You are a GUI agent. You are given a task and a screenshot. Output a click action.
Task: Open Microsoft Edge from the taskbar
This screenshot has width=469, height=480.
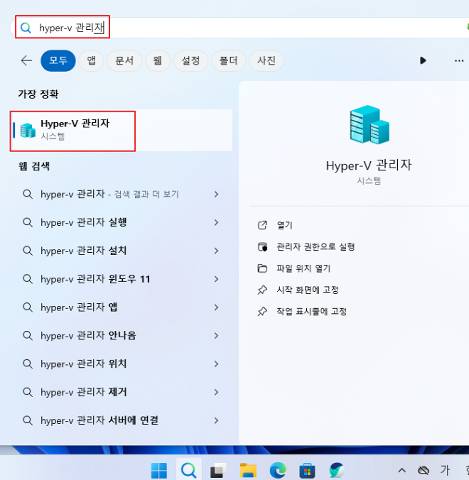tap(278, 470)
